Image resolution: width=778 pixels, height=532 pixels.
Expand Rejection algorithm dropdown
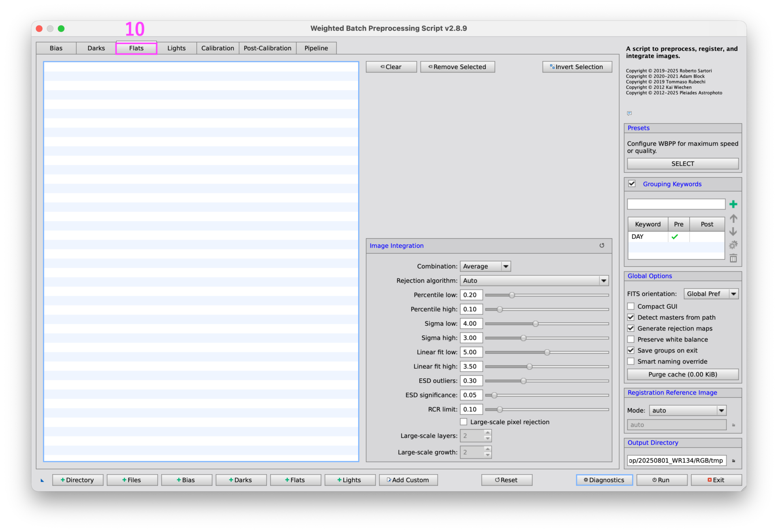(x=534, y=280)
